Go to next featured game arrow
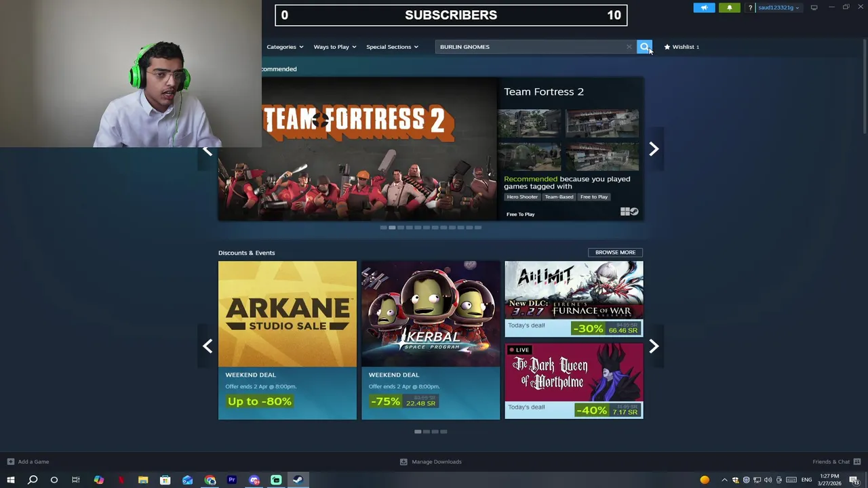868x488 pixels. (x=654, y=149)
